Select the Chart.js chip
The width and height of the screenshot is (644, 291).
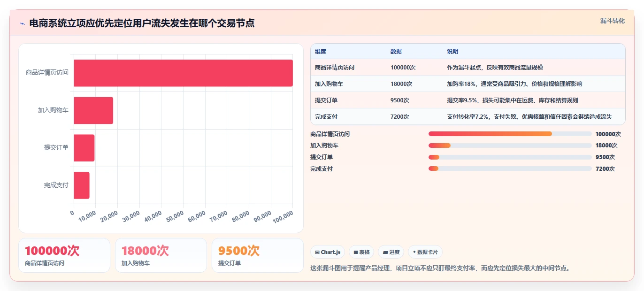pos(328,252)
